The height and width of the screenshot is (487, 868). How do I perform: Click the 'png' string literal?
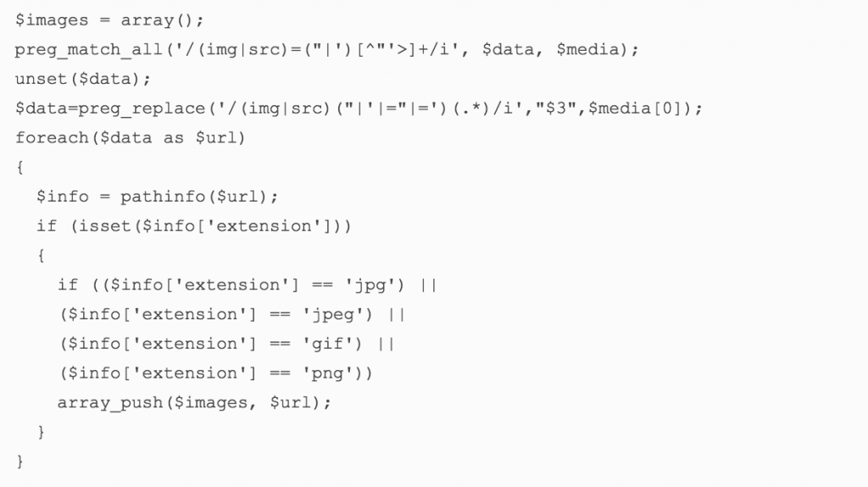point(328,373)
